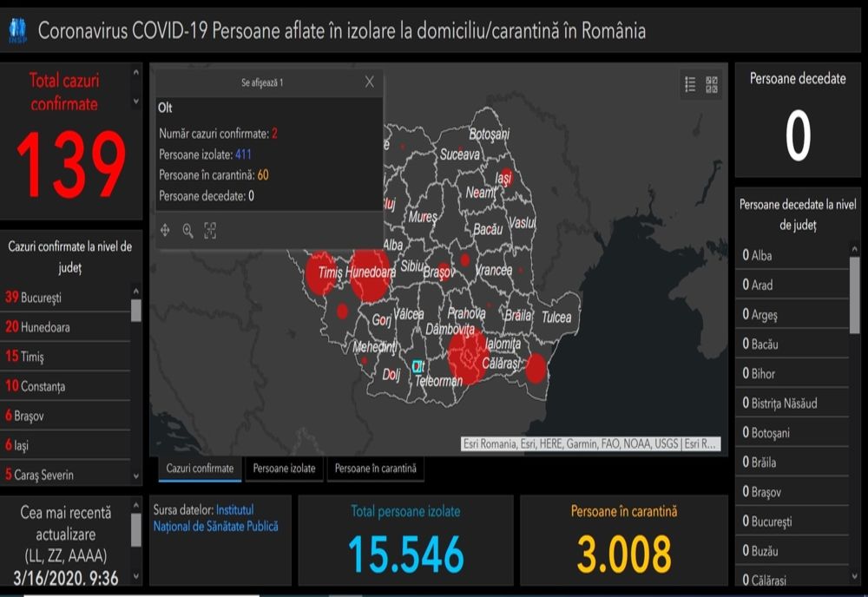
Task: Switch to the Persoane izolate tab
Action: click(x=284, y=467)
